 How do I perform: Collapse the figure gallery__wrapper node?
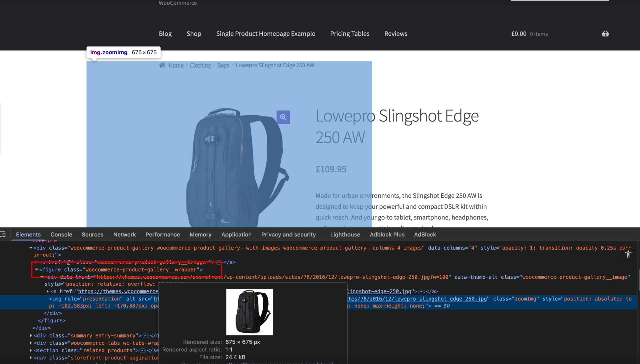point(36,270)
